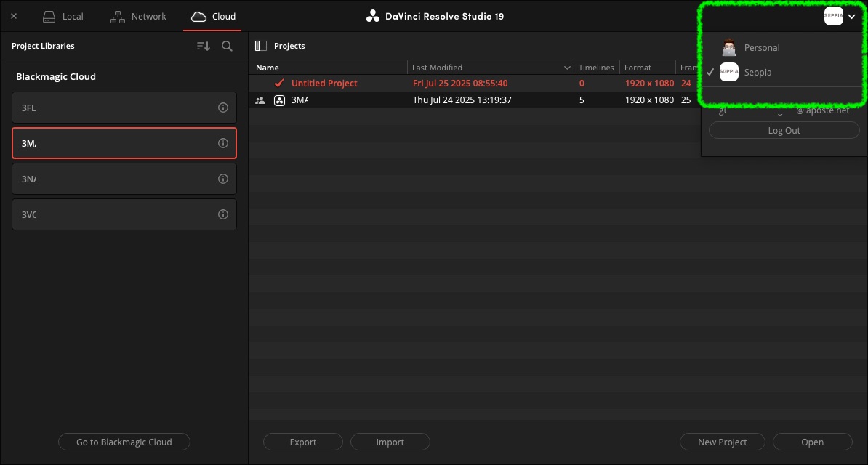Switch to the Network tab
868x465 pixels.
(x=138, y=16)
